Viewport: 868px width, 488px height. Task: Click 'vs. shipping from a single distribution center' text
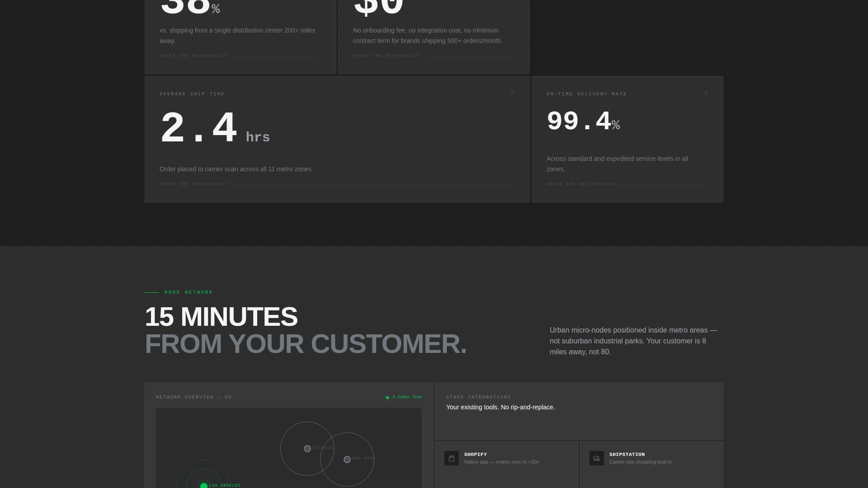tap(237, 35)
